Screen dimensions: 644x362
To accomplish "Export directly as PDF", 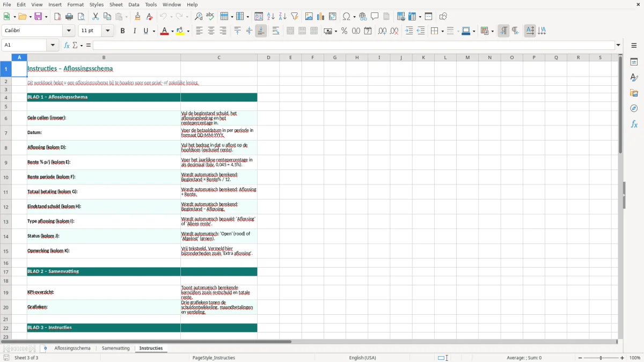I will point(57,17).
